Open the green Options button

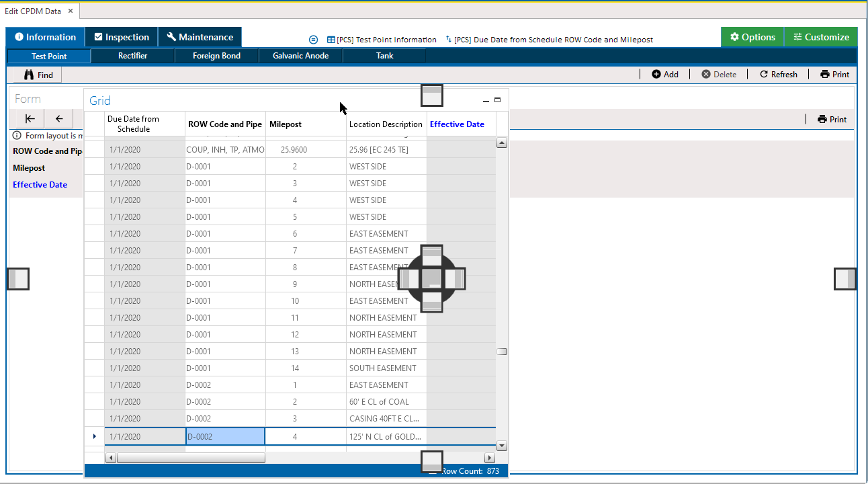pyautogui.click(x=752, y=37)
